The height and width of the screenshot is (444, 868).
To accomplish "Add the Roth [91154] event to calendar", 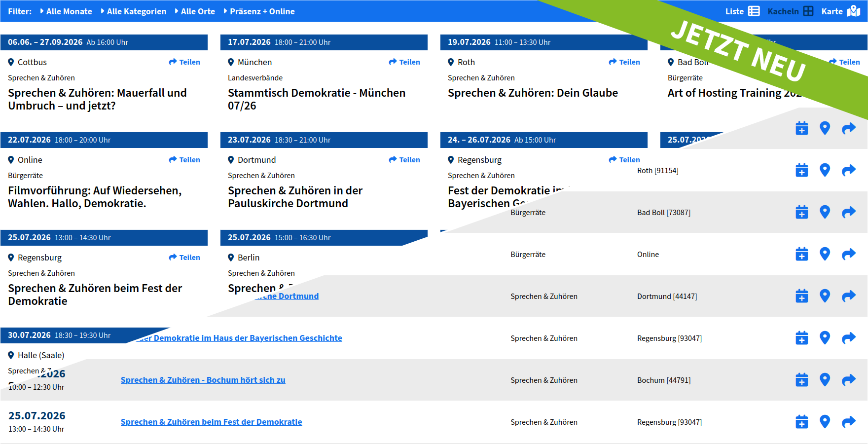I will [802, 170].
